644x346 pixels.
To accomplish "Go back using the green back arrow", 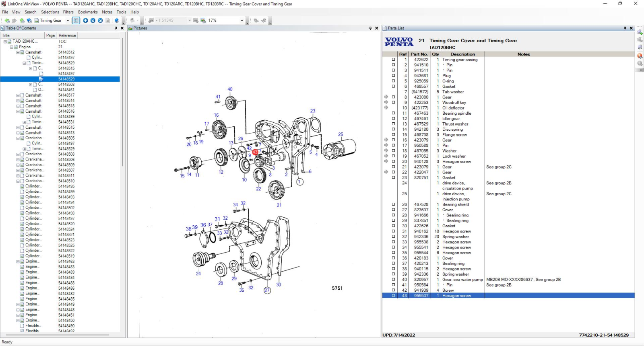I will click(7, 21).
